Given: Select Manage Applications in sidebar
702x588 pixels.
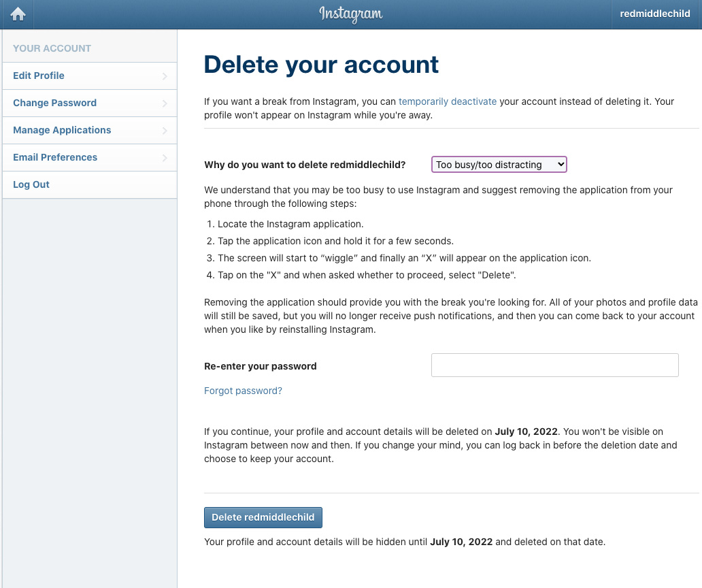Looking at the screenshot, I should pos(62,130).
